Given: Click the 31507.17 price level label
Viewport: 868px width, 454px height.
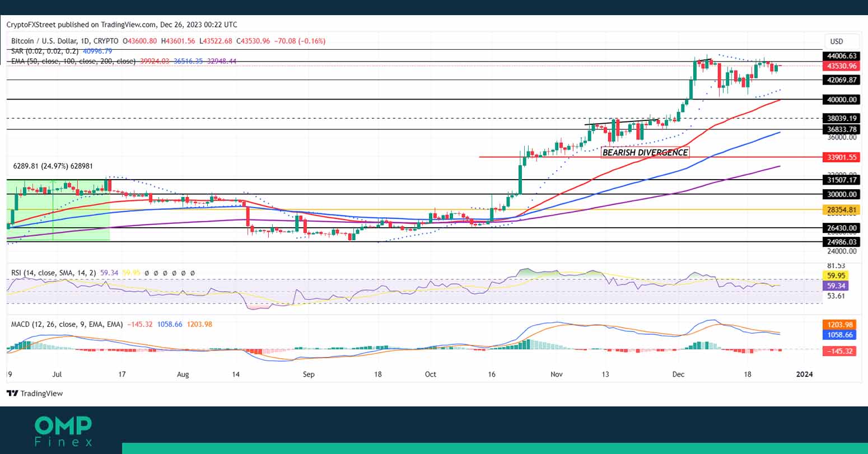Looking at the screenshot, I should [841, 180].
